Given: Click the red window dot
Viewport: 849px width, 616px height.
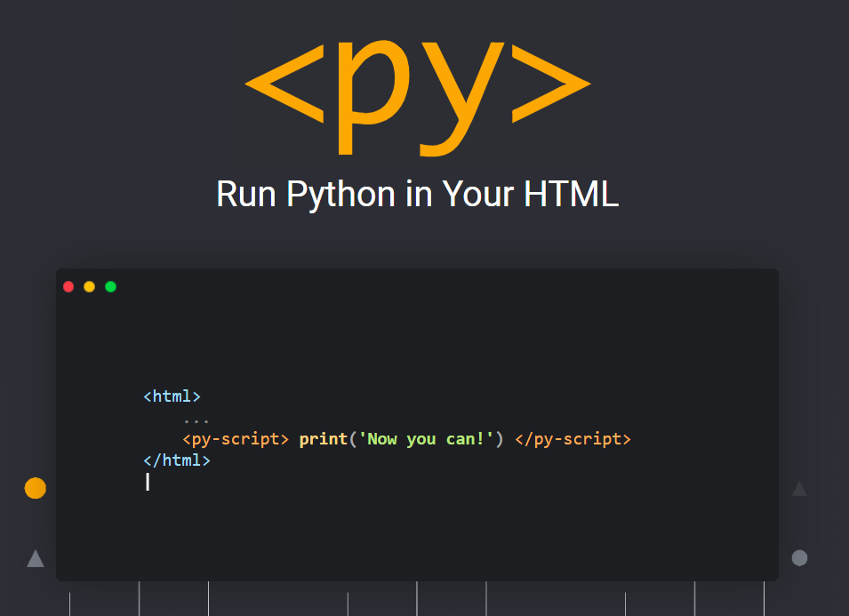Looking at the screenshot, I should click(x=68, y=286).
